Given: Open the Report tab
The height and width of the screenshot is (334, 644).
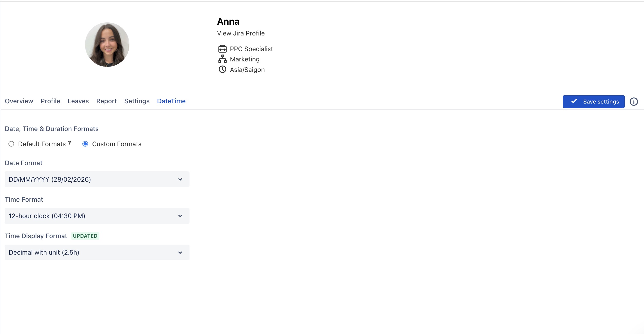Looking at the screenshot, I should click(106, 101).
